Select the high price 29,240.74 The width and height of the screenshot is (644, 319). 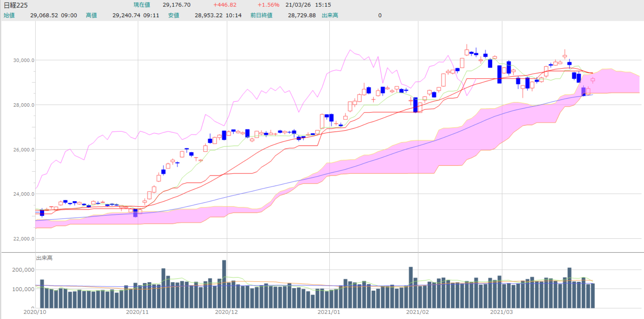(x=126, y=15)
